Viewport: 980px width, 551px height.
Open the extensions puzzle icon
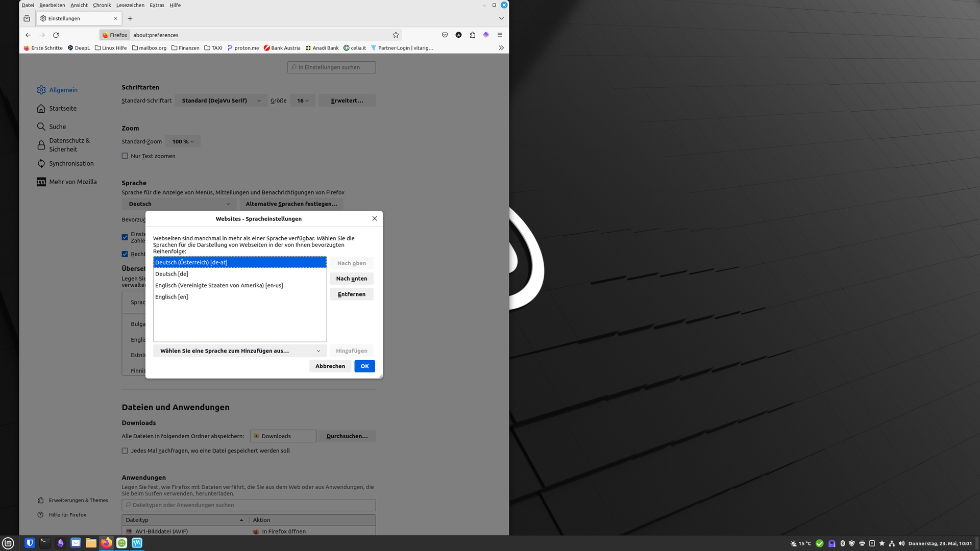[472, 35]
